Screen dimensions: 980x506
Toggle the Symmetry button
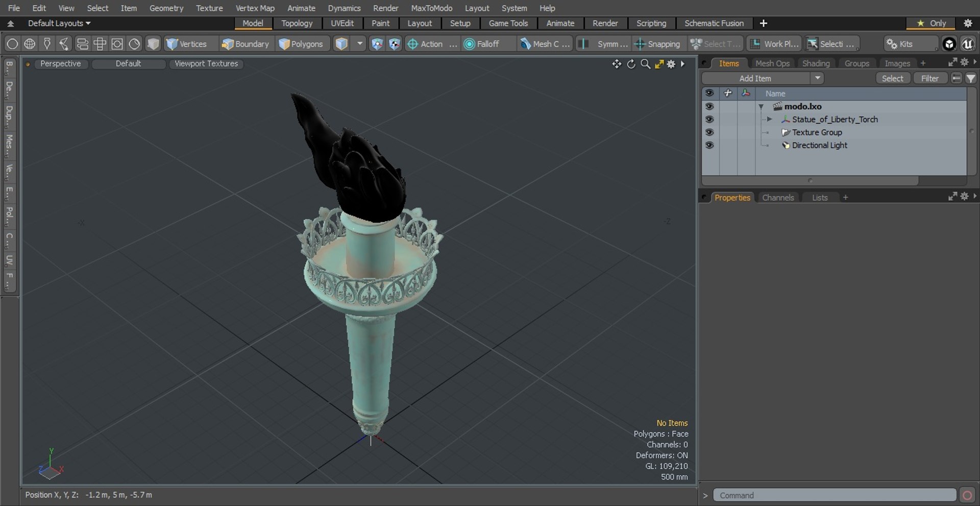604,44
